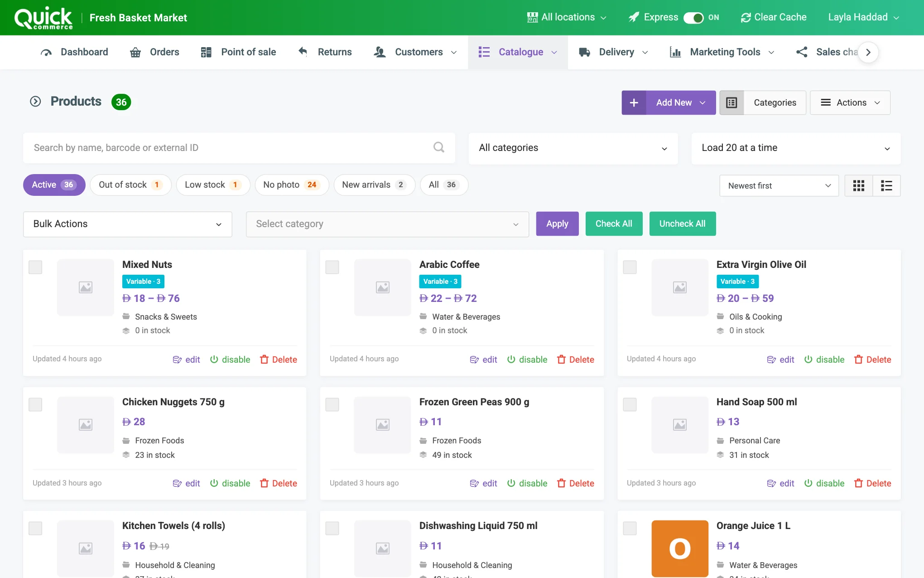Check the Dishwashing Liquid 750 ml checkbox
Image resolution: width=924 pixels, height=578 pixels.
click(x=332, y=528)
